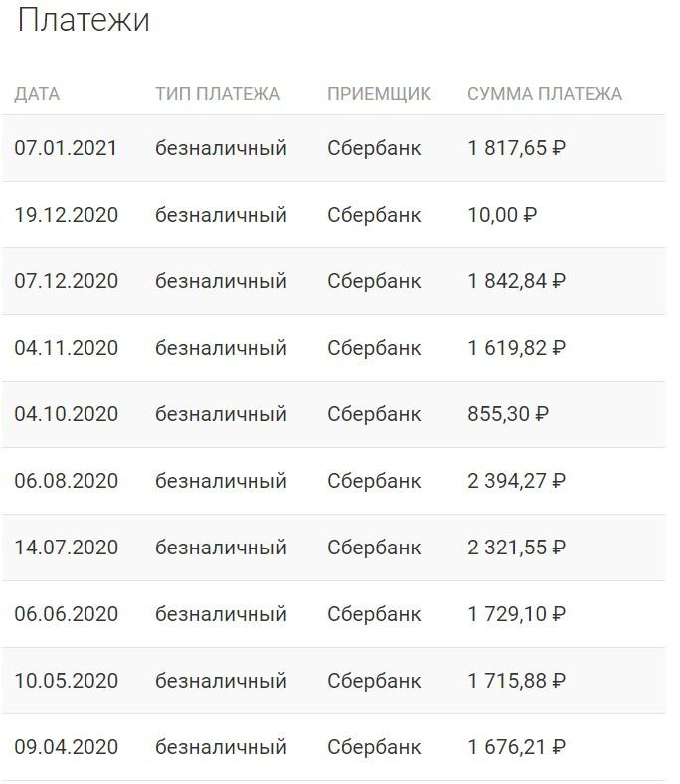Select the row dated 04.10.2020

pos(333,414)
